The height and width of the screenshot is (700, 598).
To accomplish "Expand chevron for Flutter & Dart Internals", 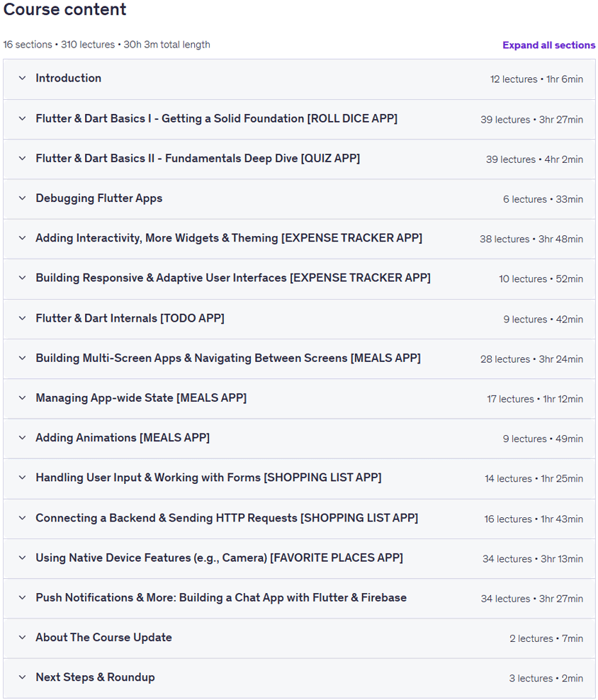I will 23,318.
